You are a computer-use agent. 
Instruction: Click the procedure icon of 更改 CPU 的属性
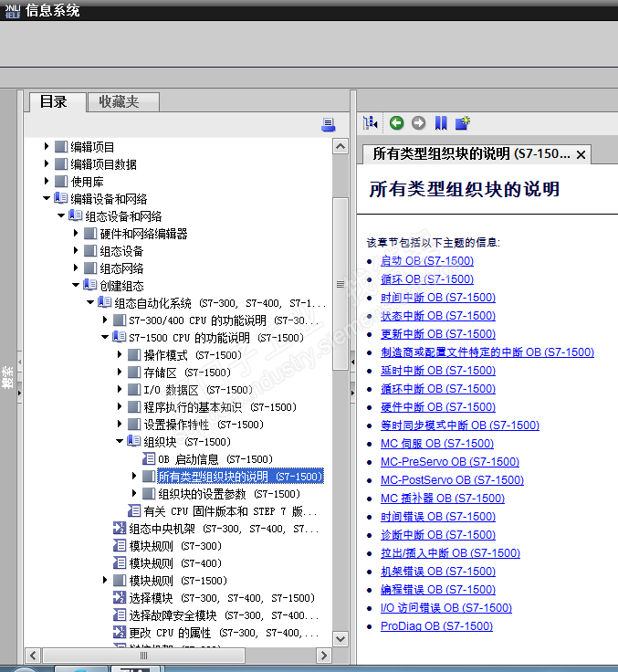tap(120, 632)
